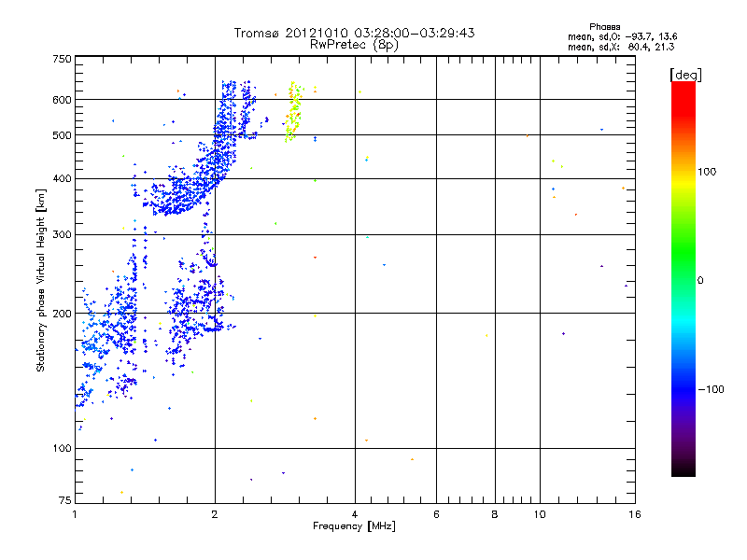Viewport: 747px width, 560px height.
Task: Click the x-axis tick label '10'
Action: coord(540,514)
